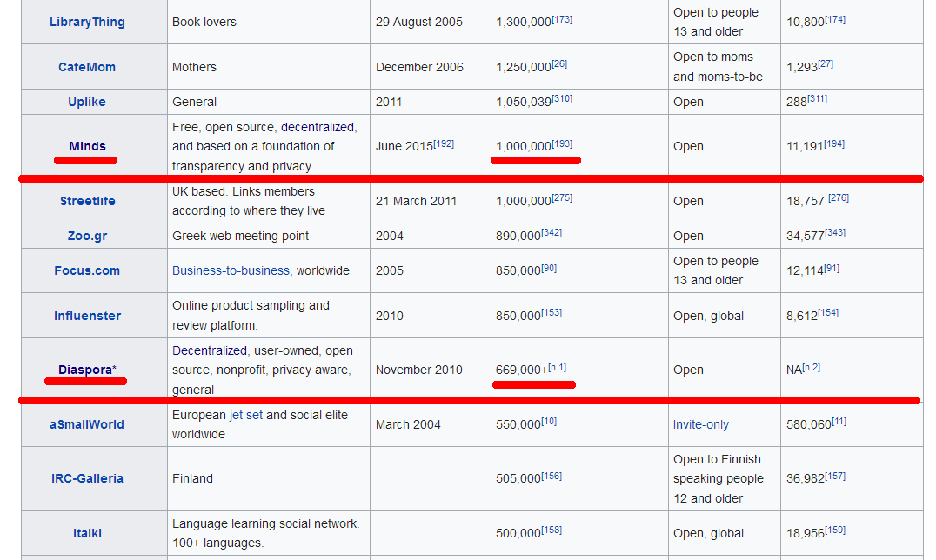Open footnote 342 beside 890,000
Image resolution: width=936 pixels, height=560 pixels.
pos(552,232)
